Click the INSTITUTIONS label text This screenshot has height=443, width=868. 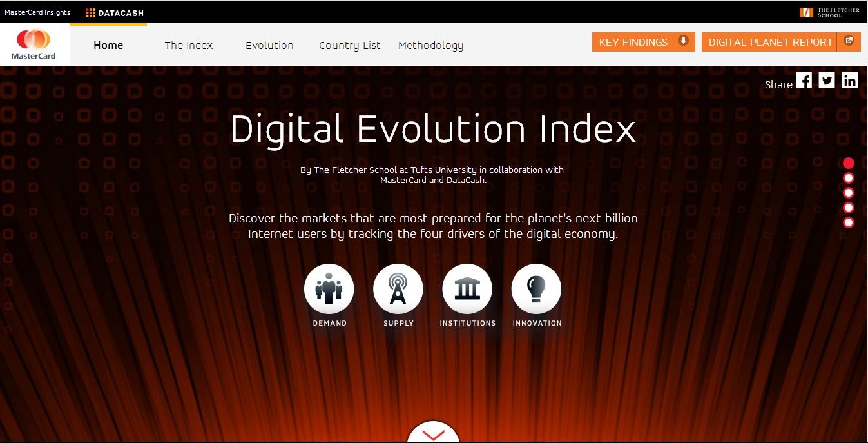468,324
